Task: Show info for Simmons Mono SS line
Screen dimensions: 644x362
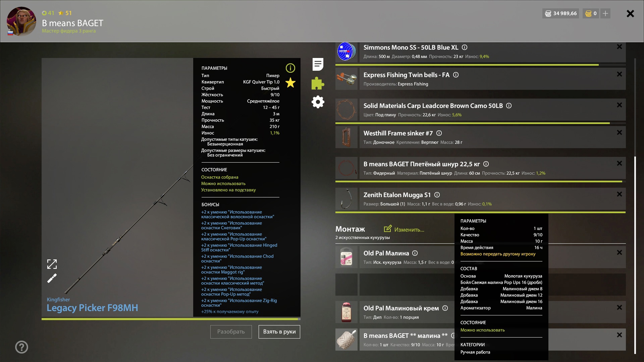Action: [x=465, y=47]
